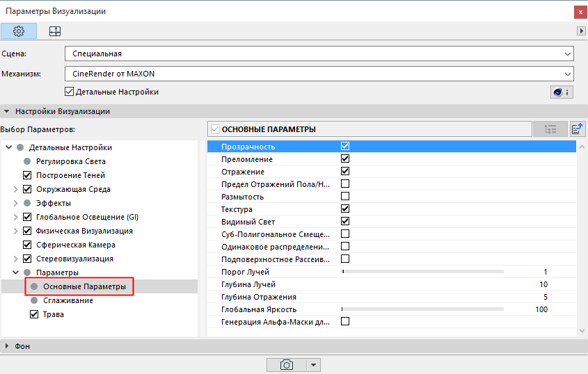
Task: Click the Глобальная Яркость slider
Action: [x=422, y=309]
